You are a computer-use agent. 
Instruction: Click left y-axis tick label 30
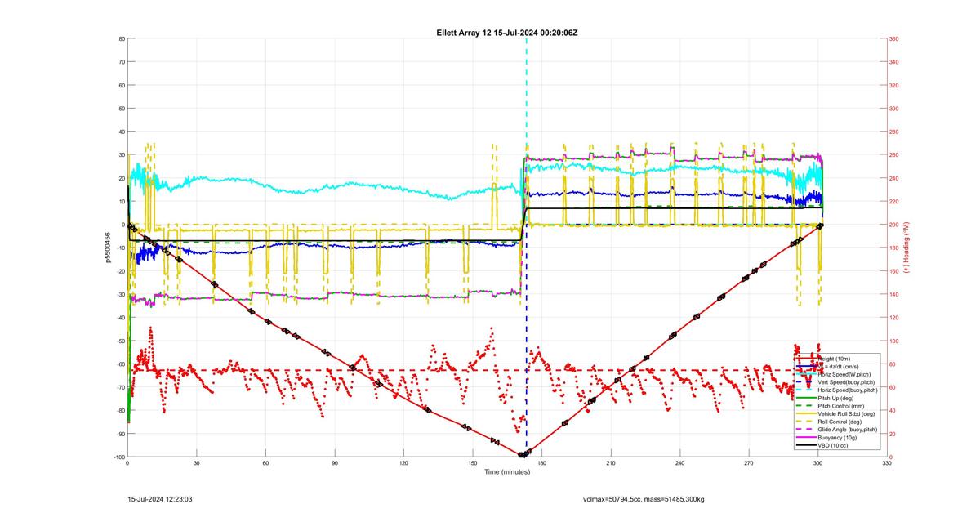pyautogui.click(x=121, y=154)
